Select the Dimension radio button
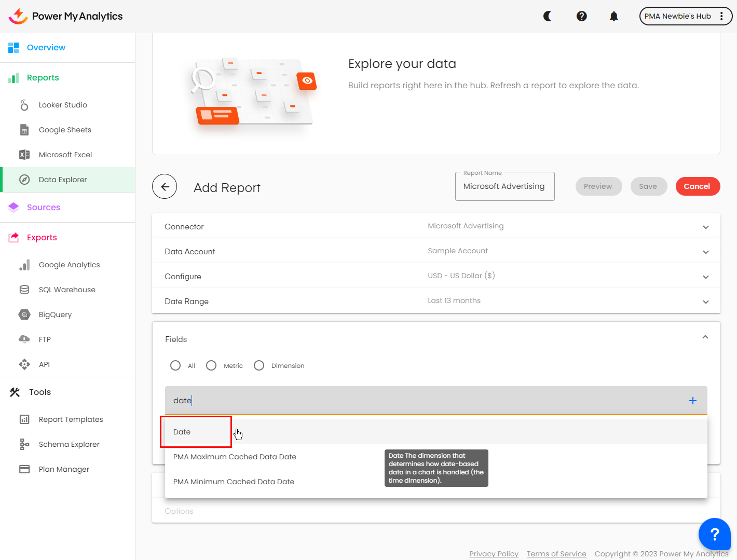737x560 pixels. pyautogui.click(x=259, y=365)
